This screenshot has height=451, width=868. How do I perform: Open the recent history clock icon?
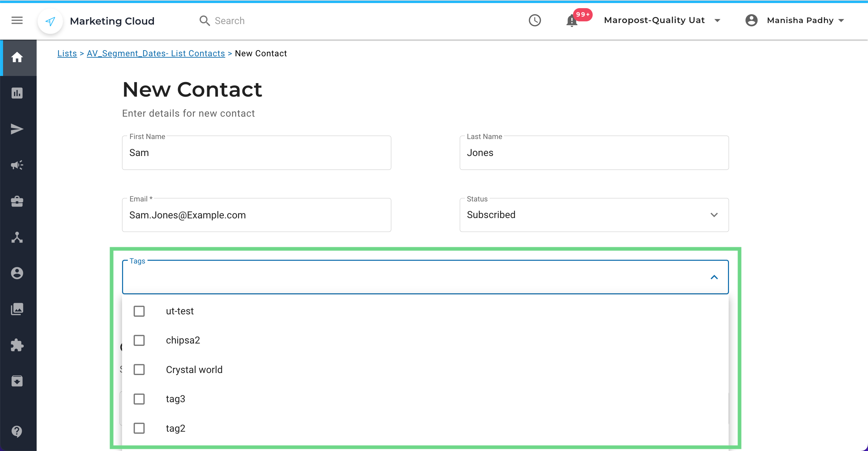click(535, 20)
